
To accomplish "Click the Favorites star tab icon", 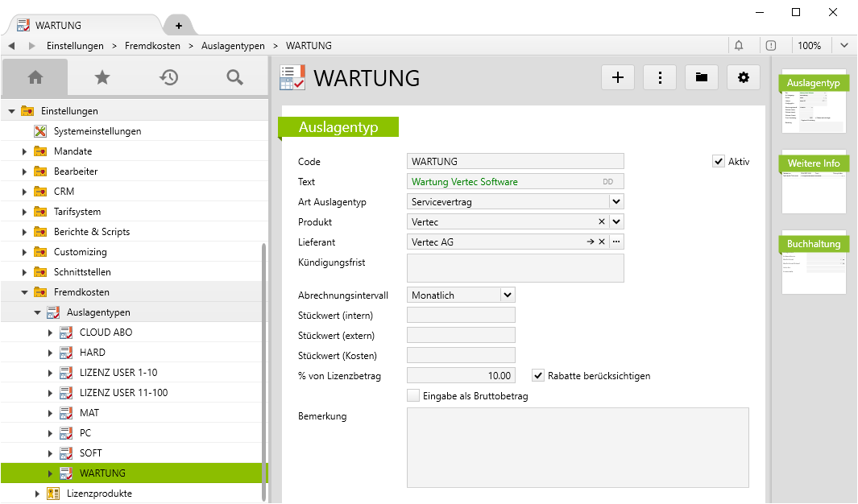I will 102,77.
